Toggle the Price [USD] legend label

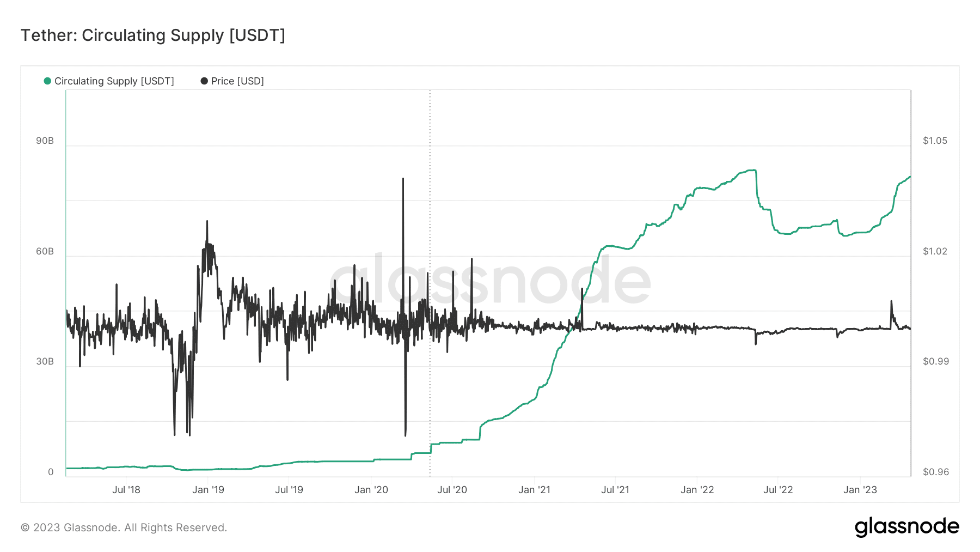pos(237,81)
